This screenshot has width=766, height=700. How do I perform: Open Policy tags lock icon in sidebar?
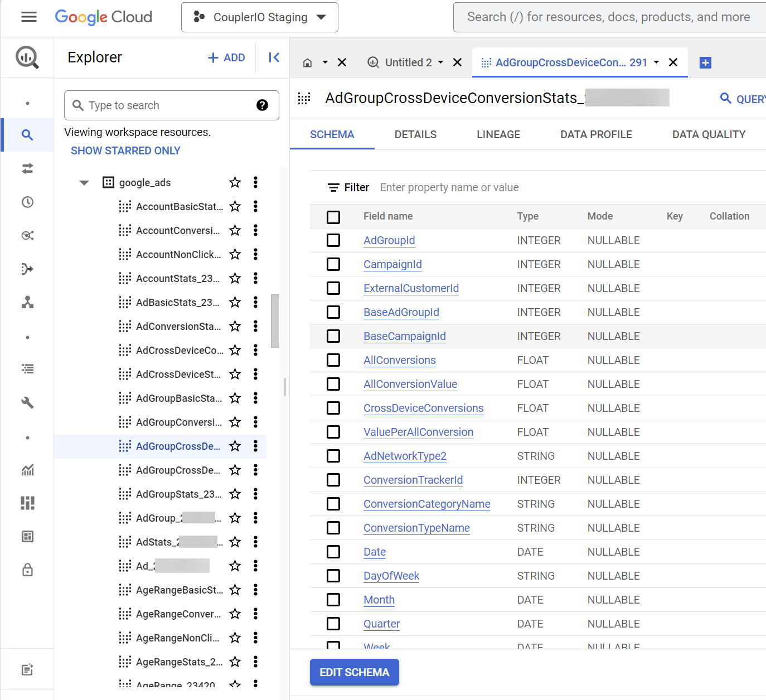(27, 570)
